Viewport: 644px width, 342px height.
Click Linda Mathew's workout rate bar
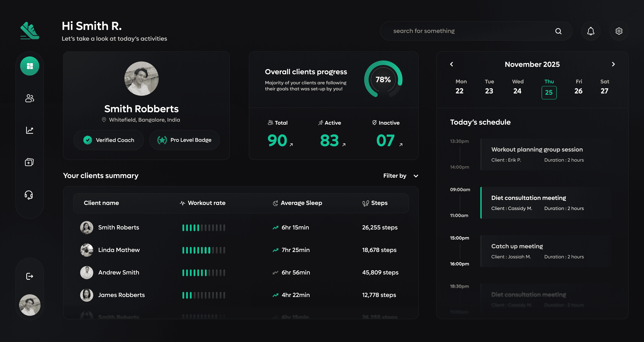pos(203,250)
